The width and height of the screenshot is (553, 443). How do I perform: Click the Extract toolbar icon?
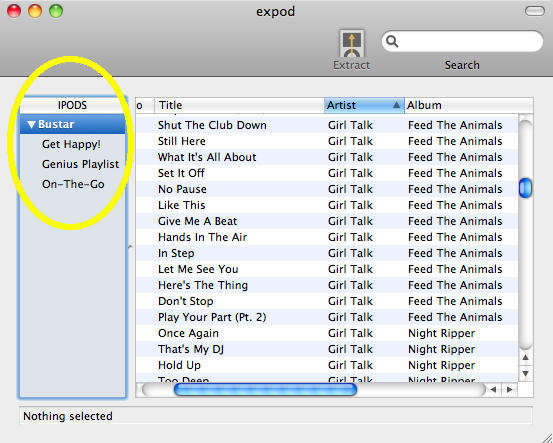coord(352,44)
